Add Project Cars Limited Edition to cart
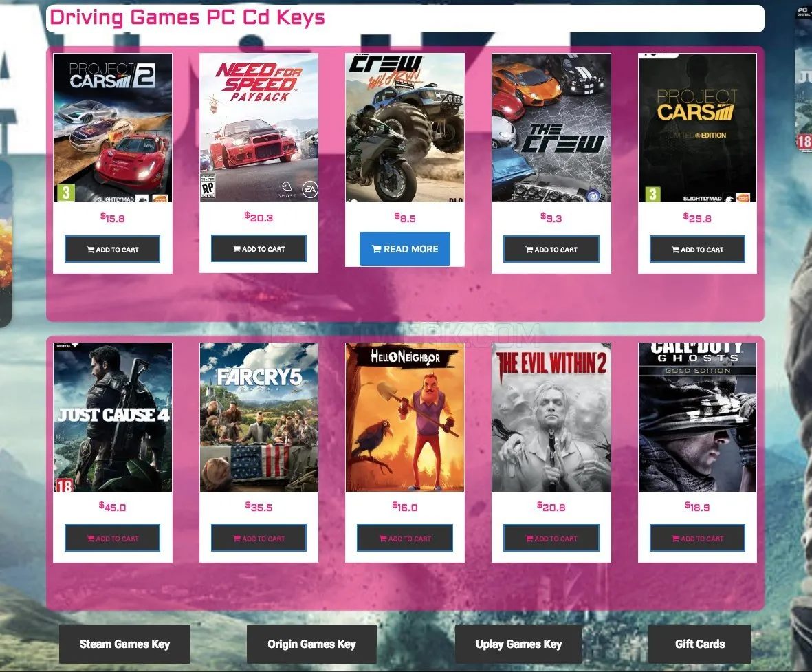 tap(698, 249)
